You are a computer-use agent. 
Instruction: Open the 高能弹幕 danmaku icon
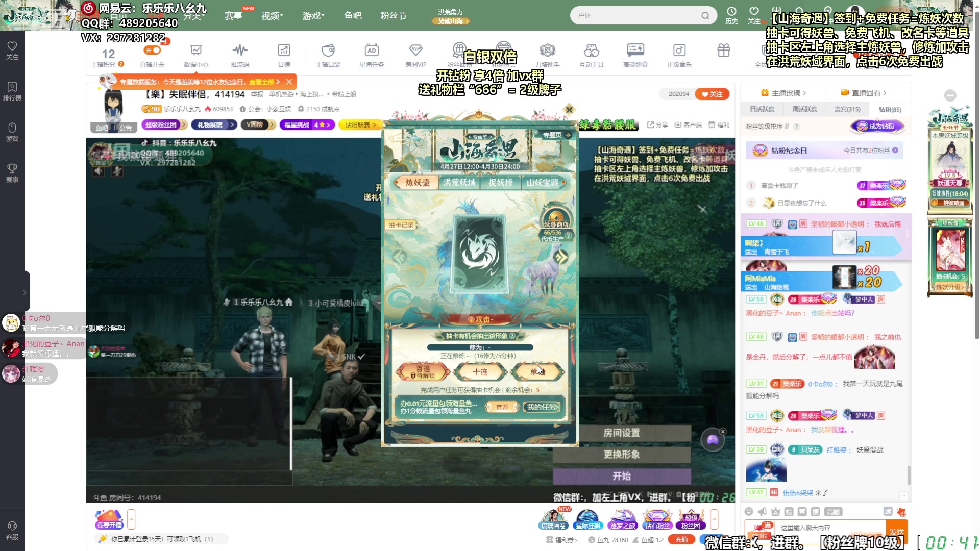point(635,55)
